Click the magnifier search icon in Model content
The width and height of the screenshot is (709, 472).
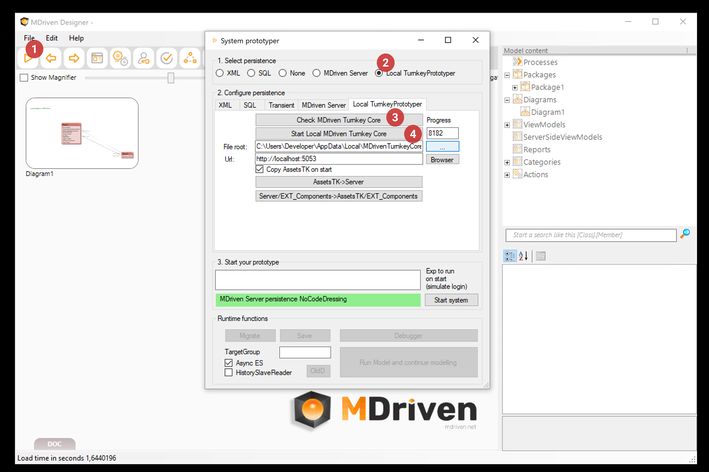point(685,234)
